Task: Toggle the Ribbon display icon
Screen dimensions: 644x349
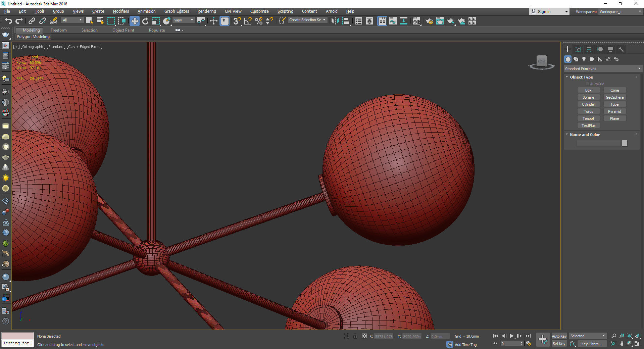Action: pyautogui.click(x=382, y=21)
